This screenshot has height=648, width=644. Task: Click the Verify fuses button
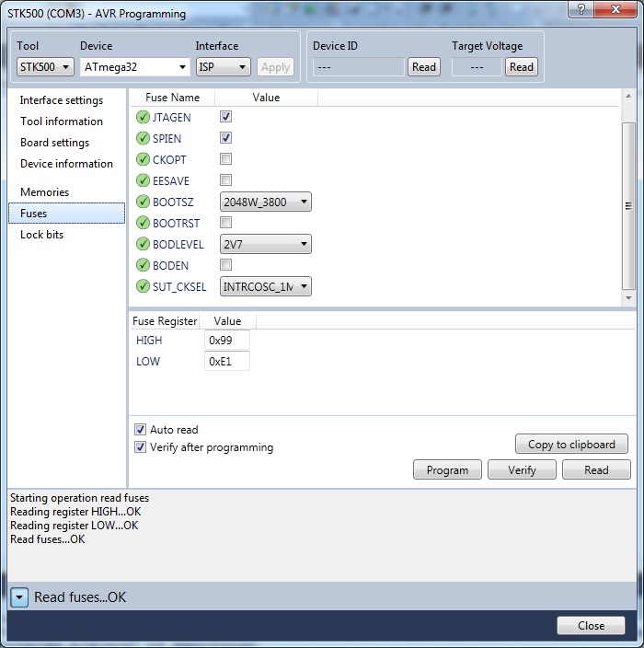[522, 469]
